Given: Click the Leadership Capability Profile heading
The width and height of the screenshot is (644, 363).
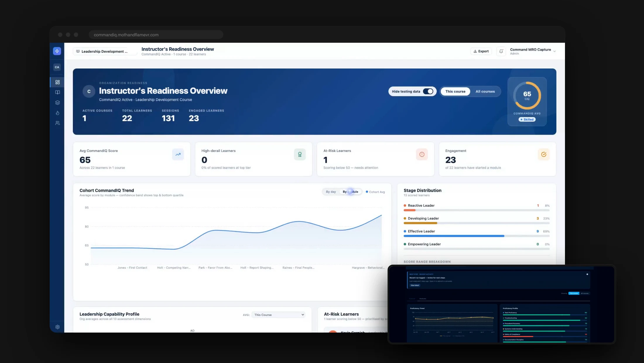Looking at the screenshot, I should pos(109,314).
